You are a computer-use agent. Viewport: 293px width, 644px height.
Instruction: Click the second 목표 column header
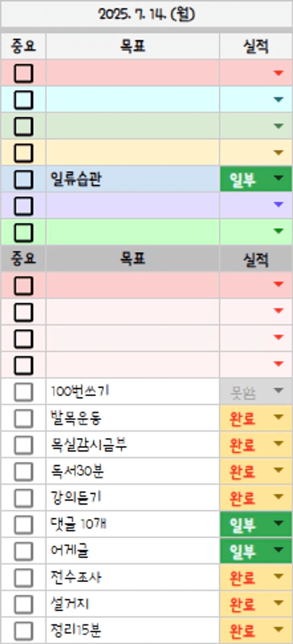[x=133, y=259]
